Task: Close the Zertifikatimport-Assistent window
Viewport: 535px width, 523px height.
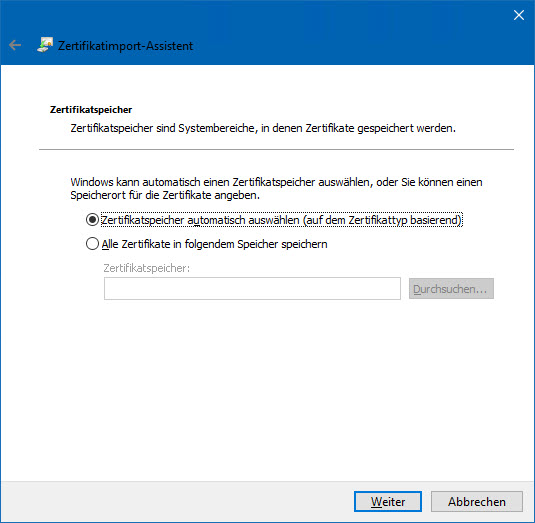Action: (519, 15)
